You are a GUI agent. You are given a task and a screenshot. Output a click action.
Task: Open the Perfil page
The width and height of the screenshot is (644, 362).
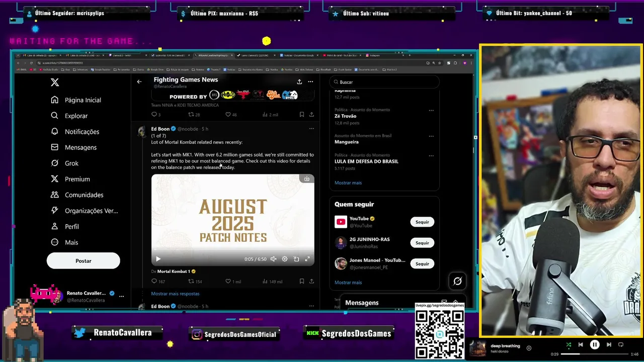(x=65, y=227)
